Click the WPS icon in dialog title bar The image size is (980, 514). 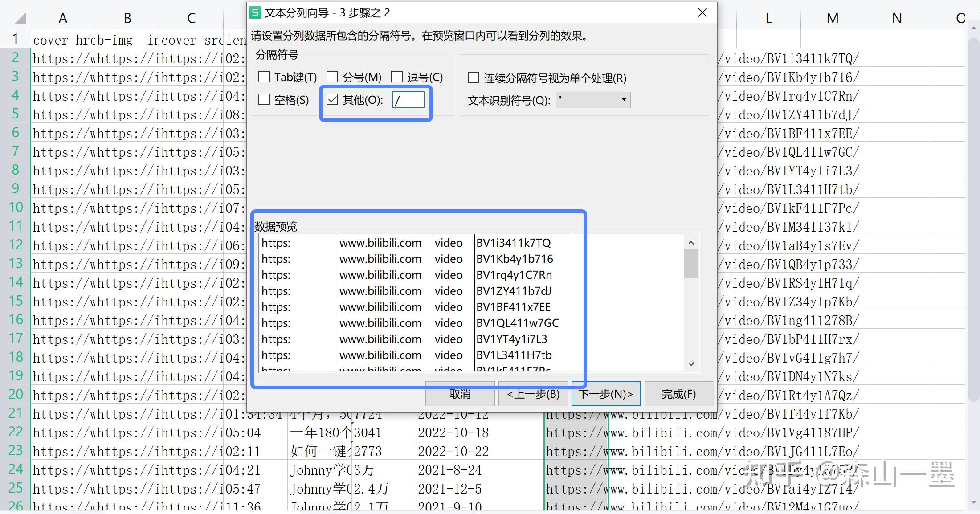pyautogui.click(x=255, y=13)
